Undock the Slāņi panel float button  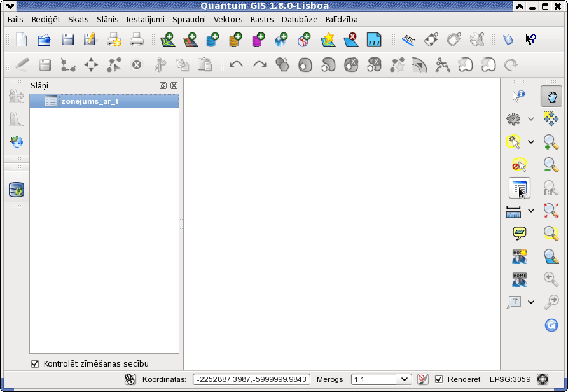(163, 85)
